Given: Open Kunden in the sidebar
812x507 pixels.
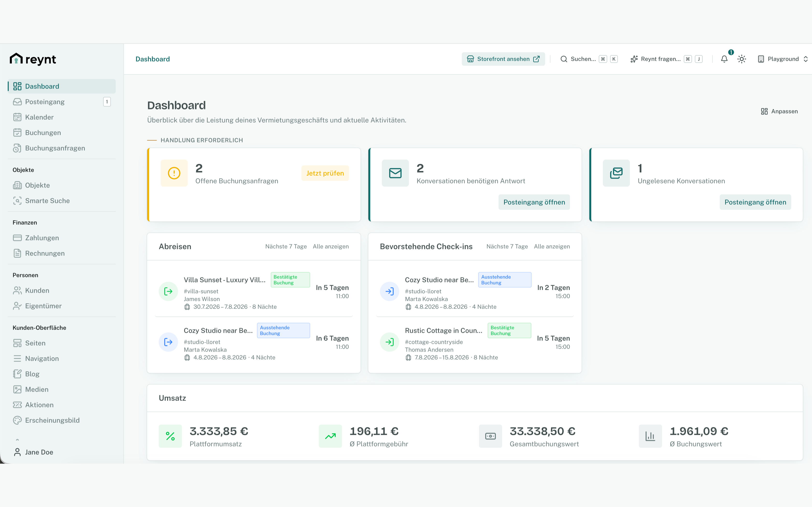Looking at the screenshot, I should [62, 290].
